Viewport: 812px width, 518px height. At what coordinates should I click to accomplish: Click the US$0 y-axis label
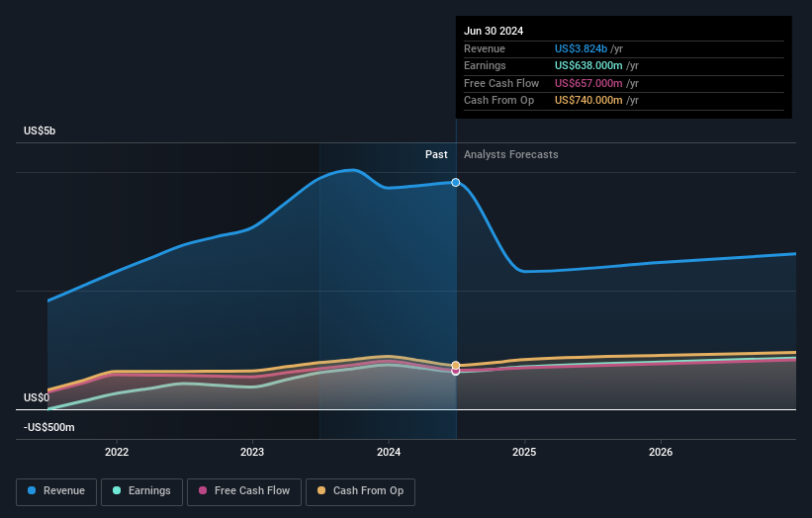(x=37, y=397)
